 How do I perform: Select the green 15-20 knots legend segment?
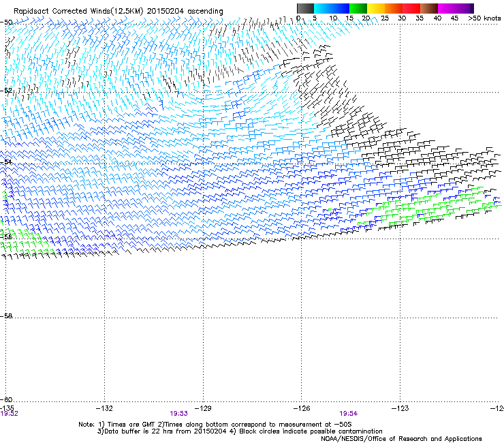358,8
